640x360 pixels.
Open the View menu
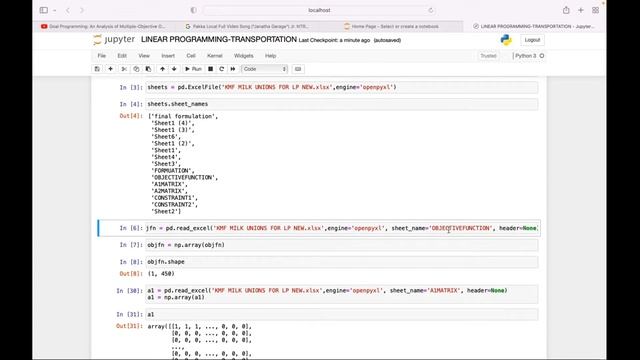[144, 56]
